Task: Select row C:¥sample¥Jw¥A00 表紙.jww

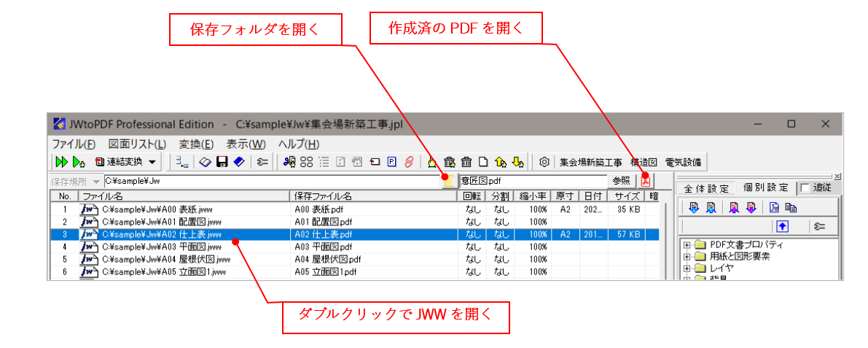Action: pos(354,209)
